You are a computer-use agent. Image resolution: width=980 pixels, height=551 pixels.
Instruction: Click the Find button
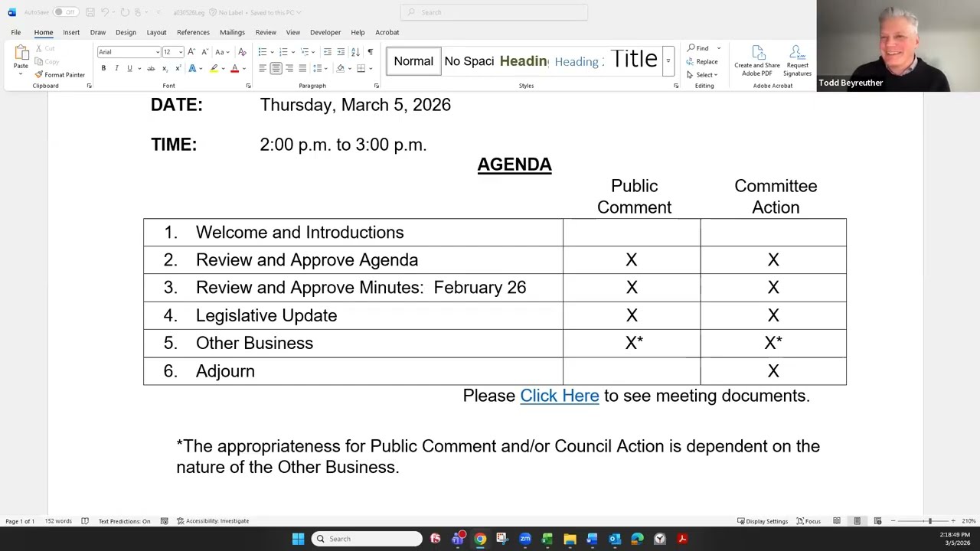click(x=698, y=48)
